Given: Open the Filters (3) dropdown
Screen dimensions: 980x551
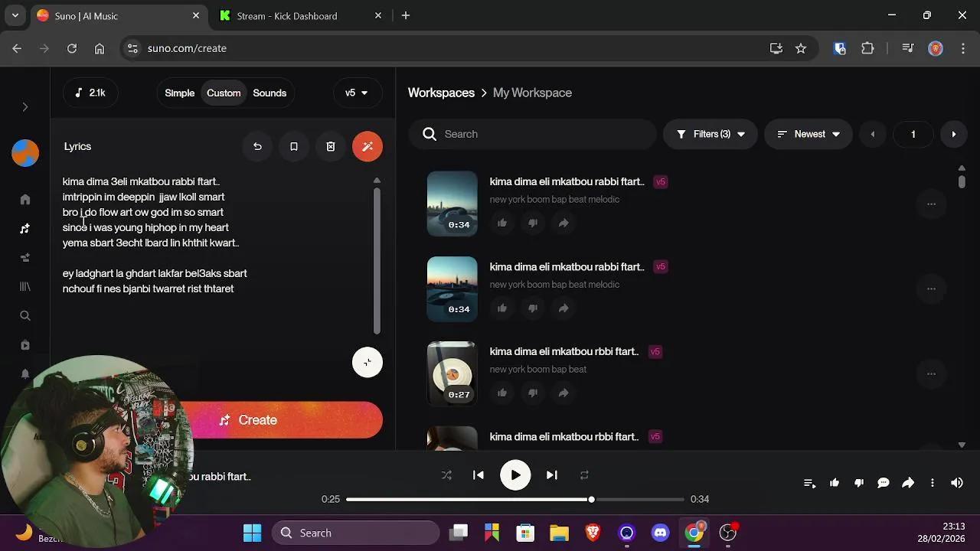Looking at the screenshot, I should pyautogui.click(x=710, y=134).
